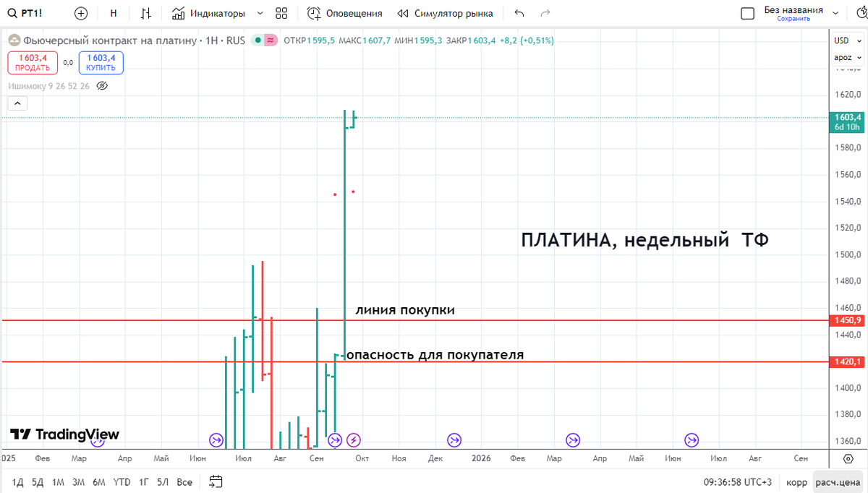Click the undo arrow icon

click(517, 12)
